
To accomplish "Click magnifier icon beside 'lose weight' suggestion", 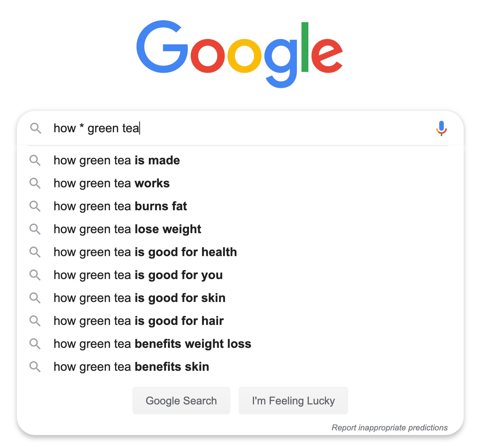I will pos(35,229).
